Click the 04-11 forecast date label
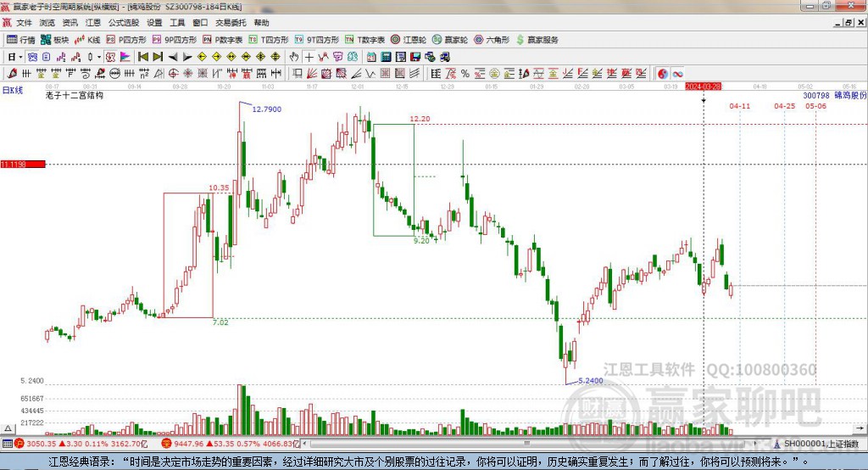This screenshot has width=868, height=470. tap(739, 106)
